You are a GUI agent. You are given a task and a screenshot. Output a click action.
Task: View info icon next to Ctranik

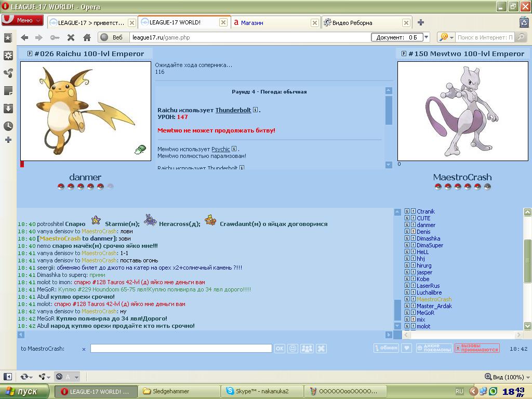pos(407,211)
